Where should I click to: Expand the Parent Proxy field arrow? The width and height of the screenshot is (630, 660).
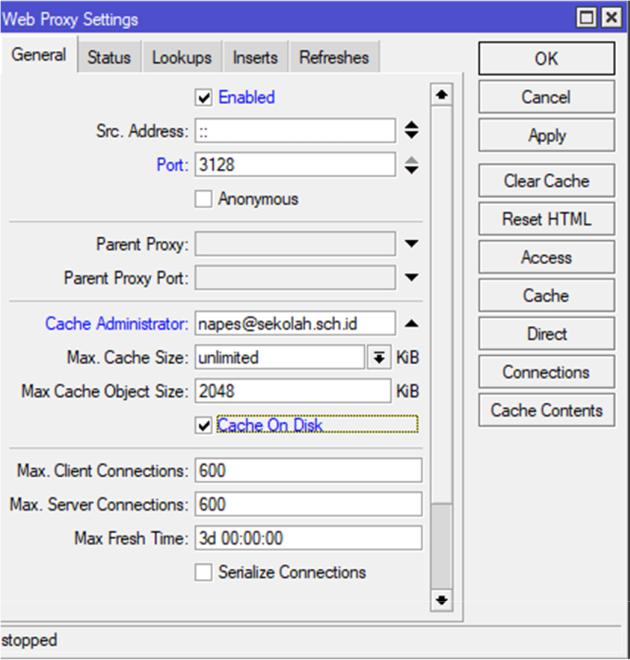[x=411, y=244]
